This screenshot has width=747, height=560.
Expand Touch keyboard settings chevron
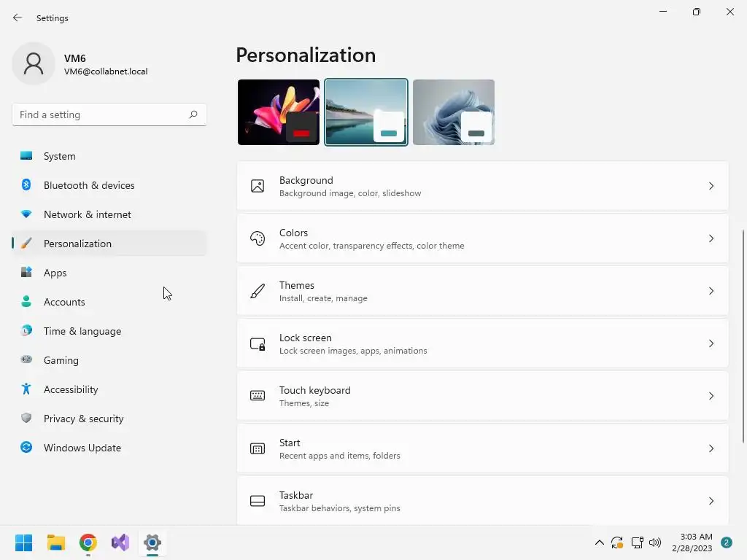[x=711, y=396]
